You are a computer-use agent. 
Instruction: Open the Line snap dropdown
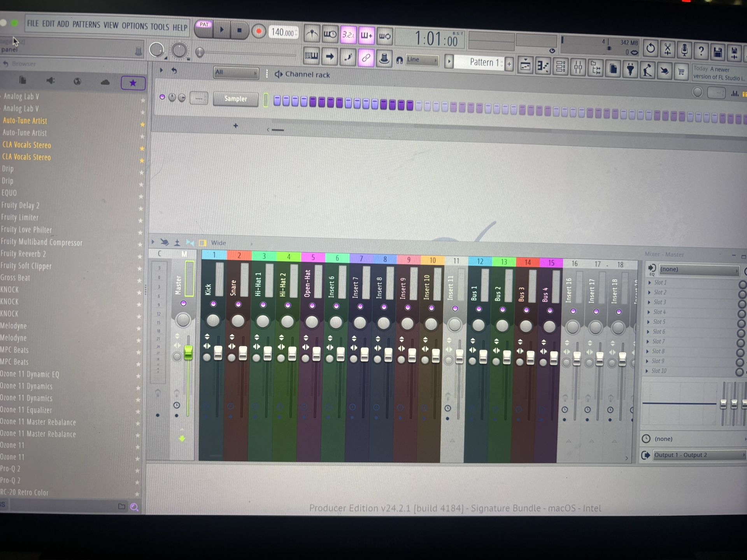(422, 60)
